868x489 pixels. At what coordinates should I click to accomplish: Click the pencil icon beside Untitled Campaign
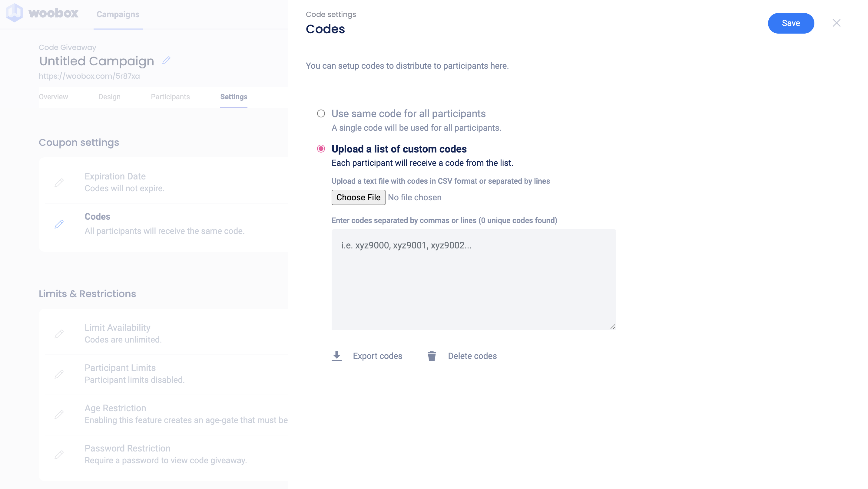(x=166, y=60)
